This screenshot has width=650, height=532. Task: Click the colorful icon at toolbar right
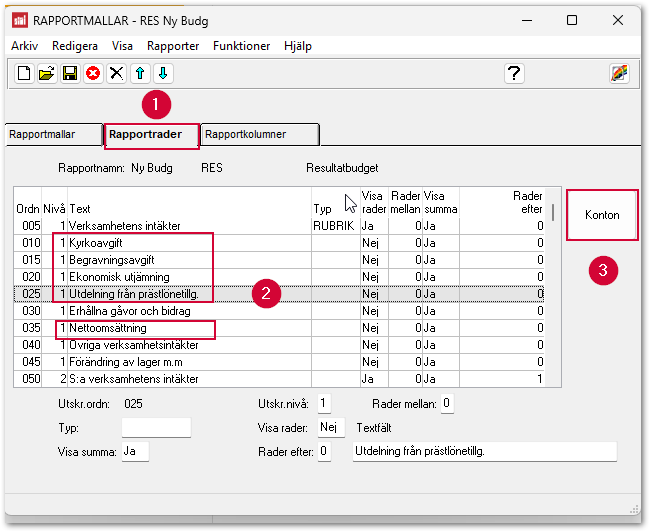pos(619,73)
